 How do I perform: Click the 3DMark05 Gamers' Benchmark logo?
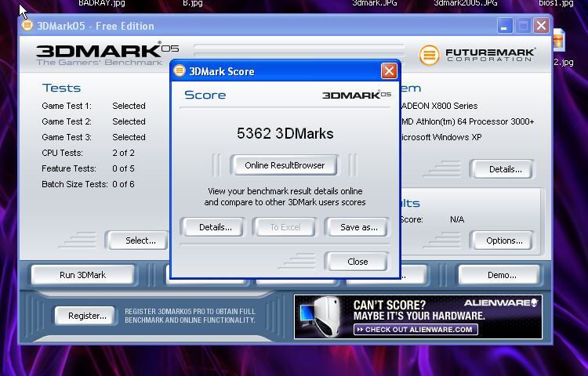(107, 54)
